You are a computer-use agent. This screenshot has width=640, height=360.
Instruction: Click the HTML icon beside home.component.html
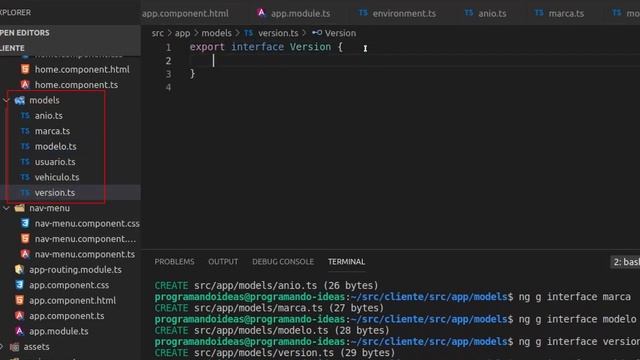25,69
